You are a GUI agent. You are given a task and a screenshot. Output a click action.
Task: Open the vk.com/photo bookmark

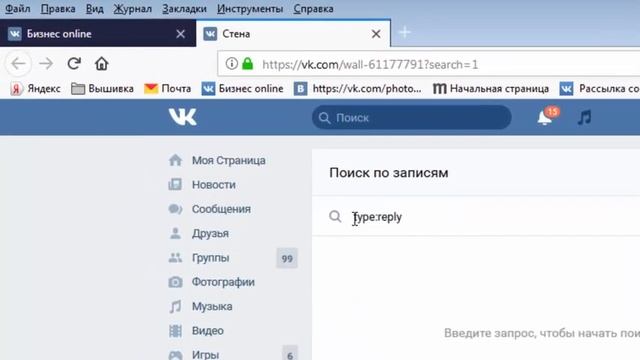[358, 89]
